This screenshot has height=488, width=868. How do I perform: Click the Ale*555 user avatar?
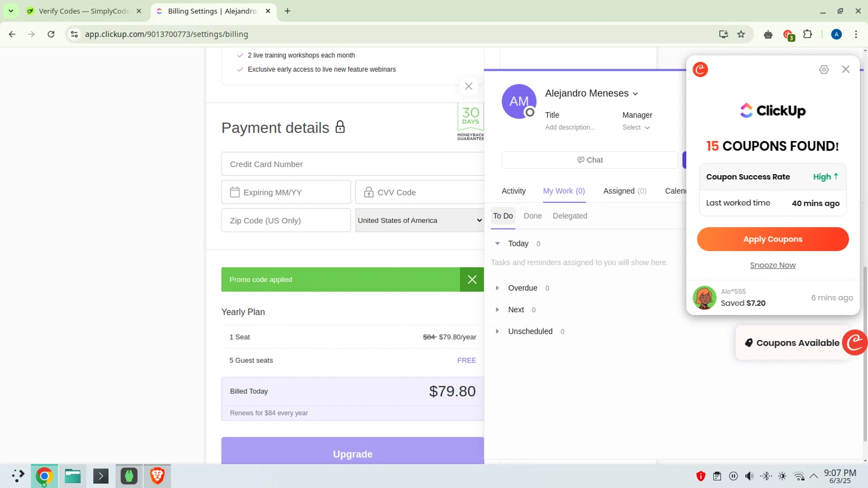tap(704, 298)
